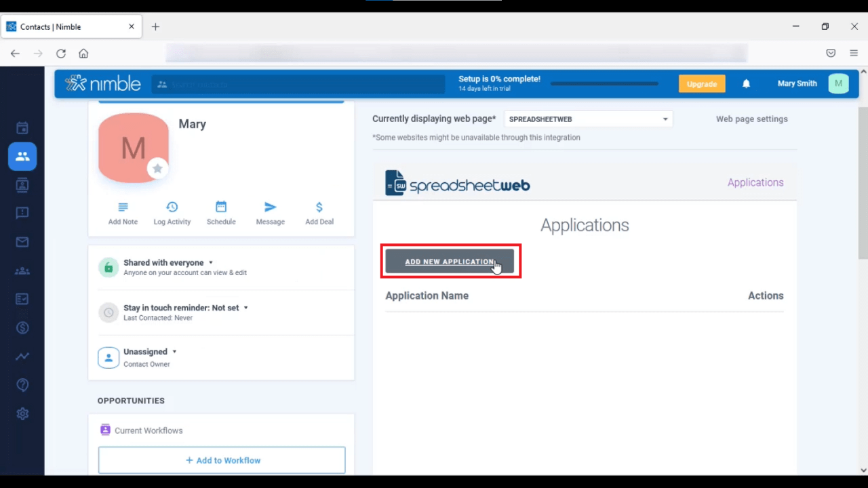Toggle the star on Mary's avatar

157,169
